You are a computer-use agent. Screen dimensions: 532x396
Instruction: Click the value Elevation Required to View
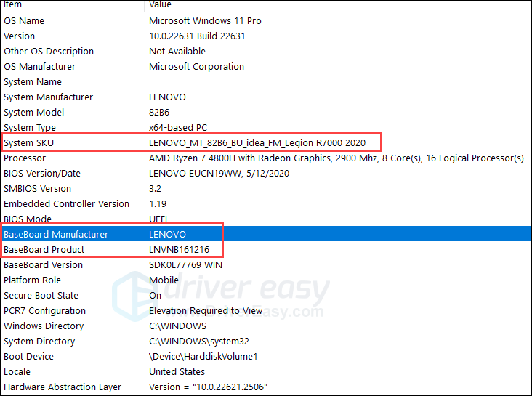[x=206, y=311]
